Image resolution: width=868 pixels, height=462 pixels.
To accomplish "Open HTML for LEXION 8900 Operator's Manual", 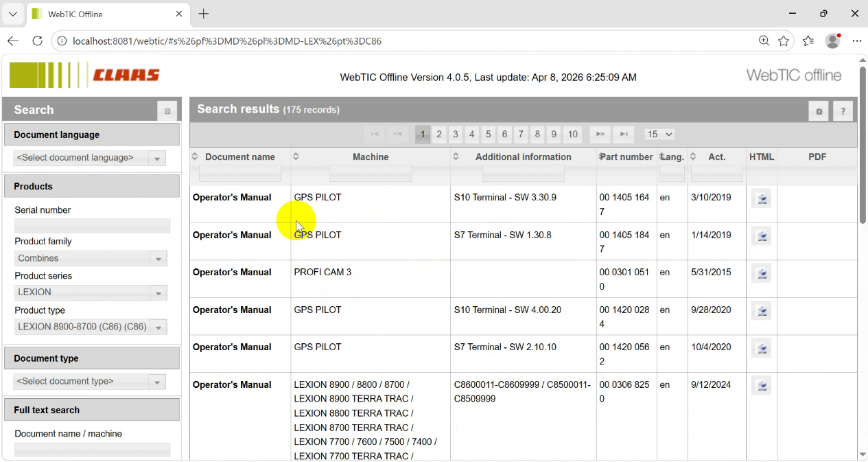I will point(761,386).
